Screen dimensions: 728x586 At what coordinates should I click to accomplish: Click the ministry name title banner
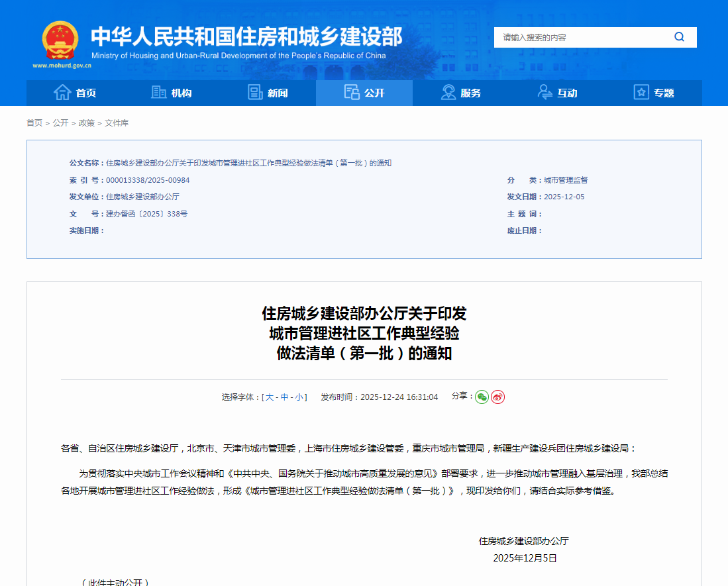(246, 37)
